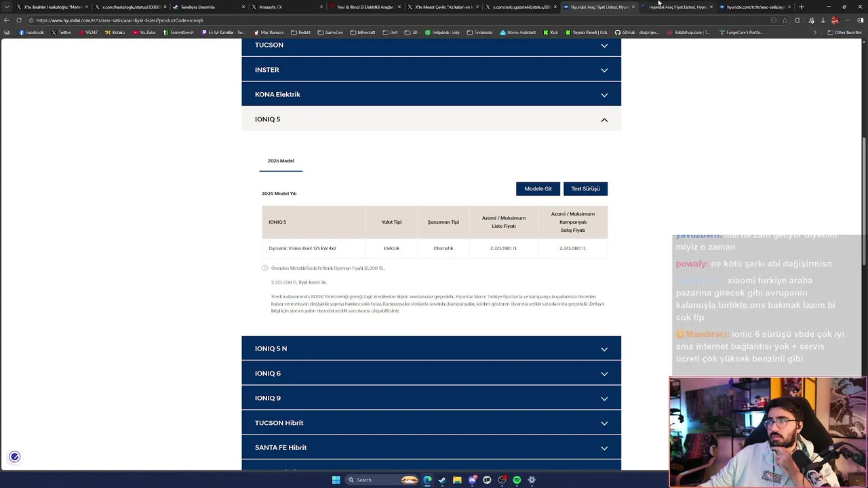Screen dimensions: 868x488
Task: Click the Dynamic Vision Roof 125 kW 4x2 row
Action: [x=435, y=248]
